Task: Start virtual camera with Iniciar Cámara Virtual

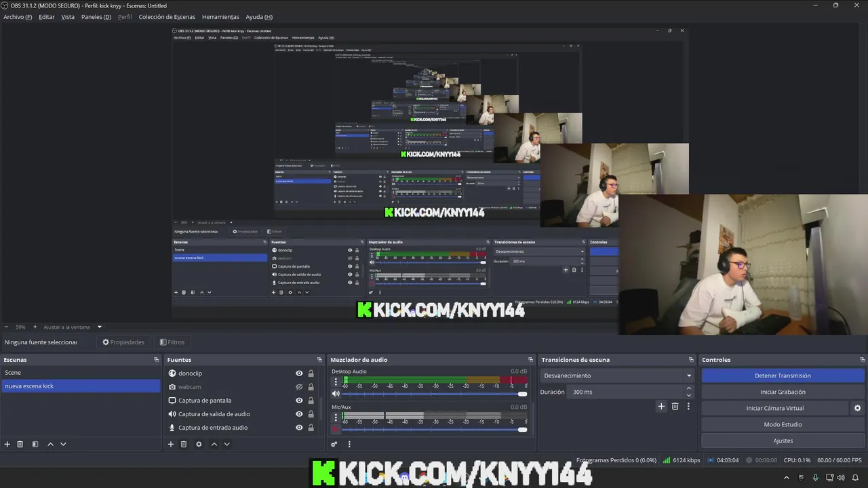Action: tap(774, 408)
